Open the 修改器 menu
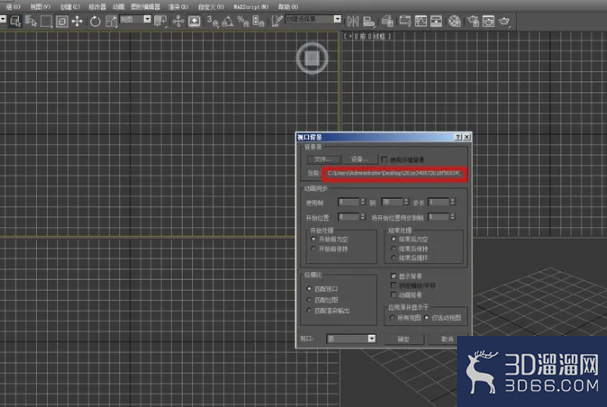The image size is (607, 407). click(97, 7)
